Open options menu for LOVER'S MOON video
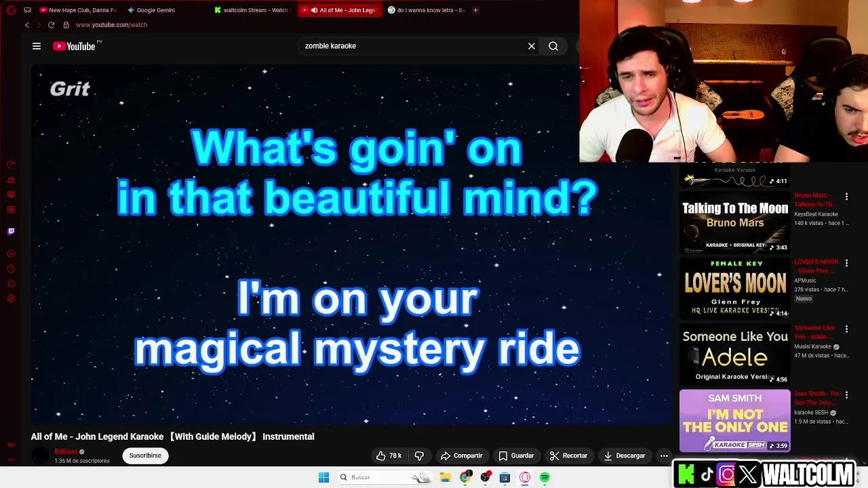The width and height of the screenshot is (868, 488). point(846,262)
